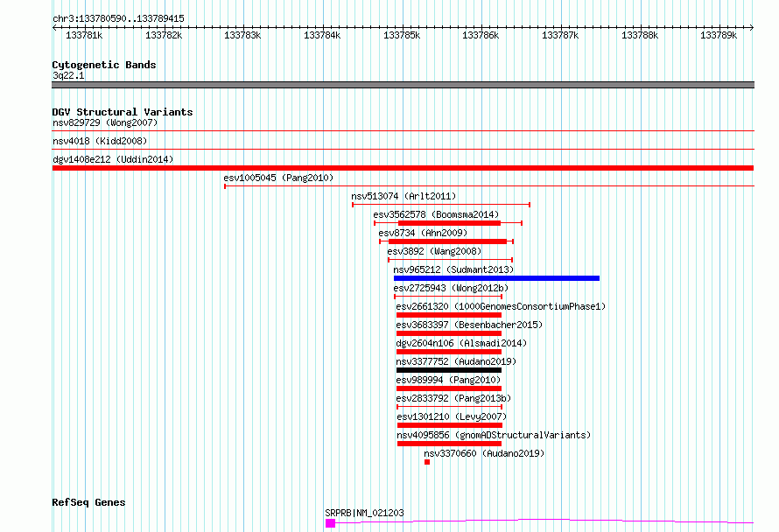
Task: Click esv2833792 (Pang2013b) label
Action: click(x=453, y=398)
